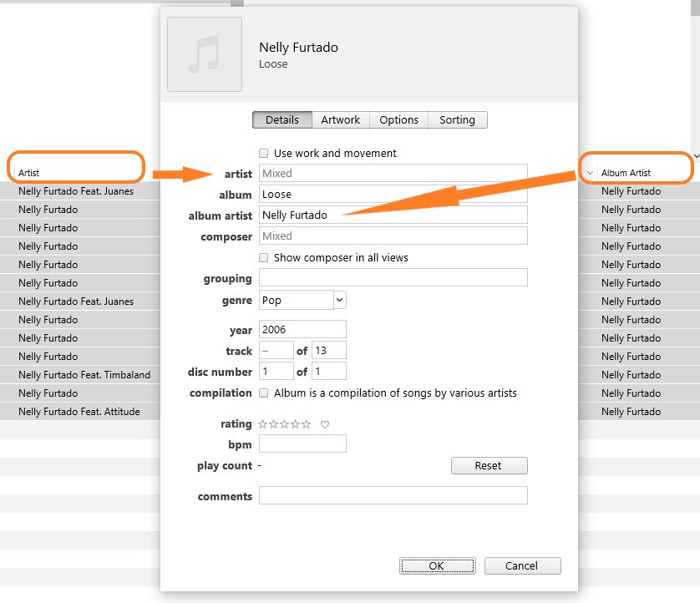Image resolution: width=700 pixels, height=603 pixels.
Task: Switch to the Artwork tab
Action: click(x=341, y=119)
